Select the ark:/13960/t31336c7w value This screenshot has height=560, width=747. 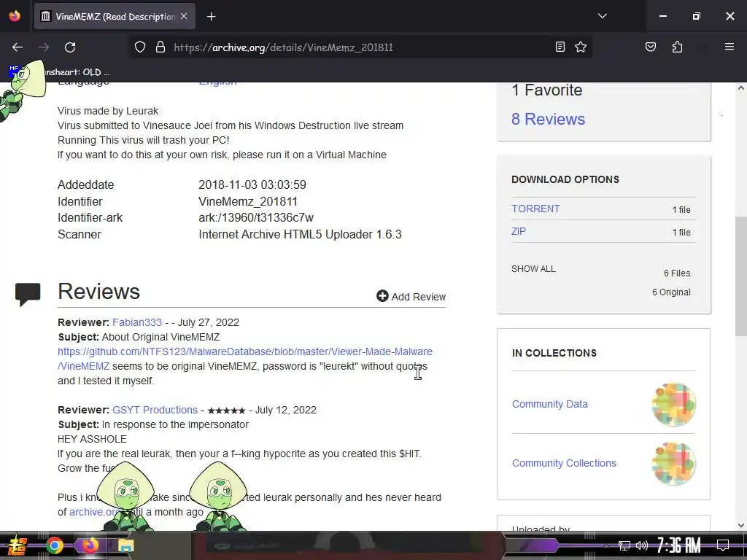point(256,217)
